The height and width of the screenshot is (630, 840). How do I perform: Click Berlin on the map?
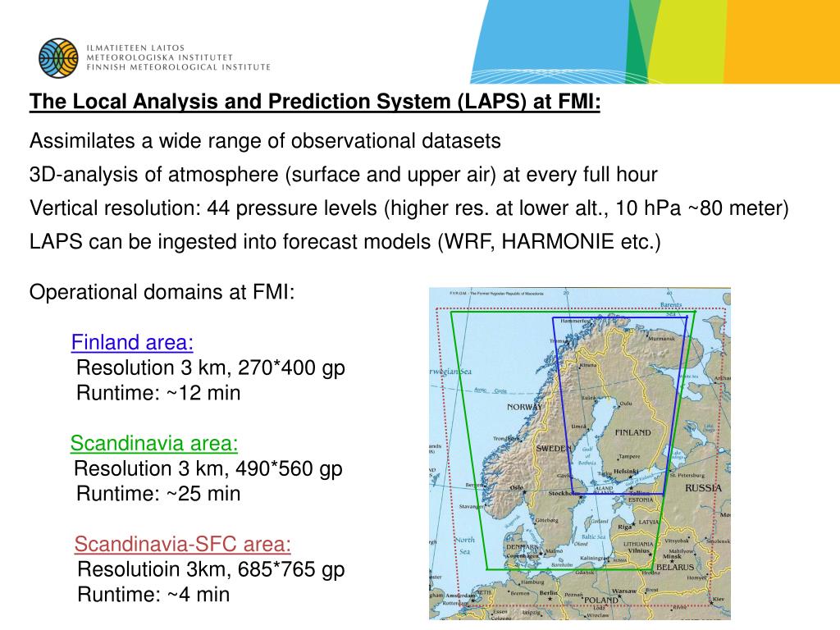coord(548,594)
